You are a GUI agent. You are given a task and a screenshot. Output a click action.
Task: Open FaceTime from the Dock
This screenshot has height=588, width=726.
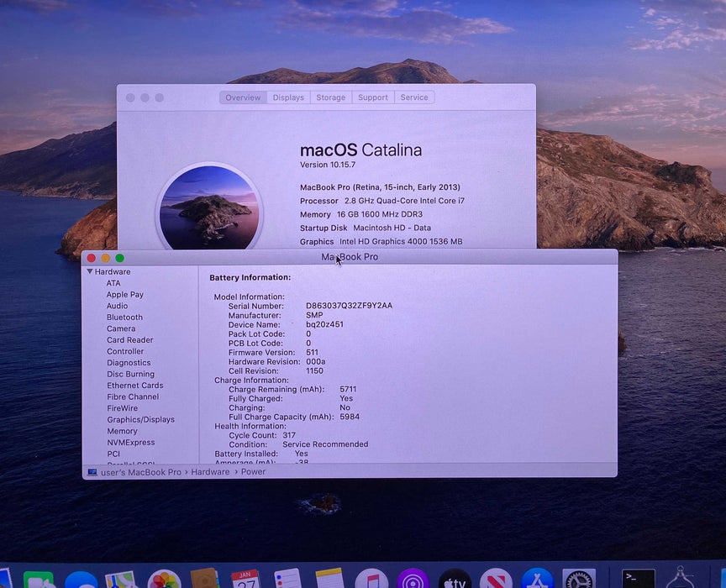coord(39,580)
